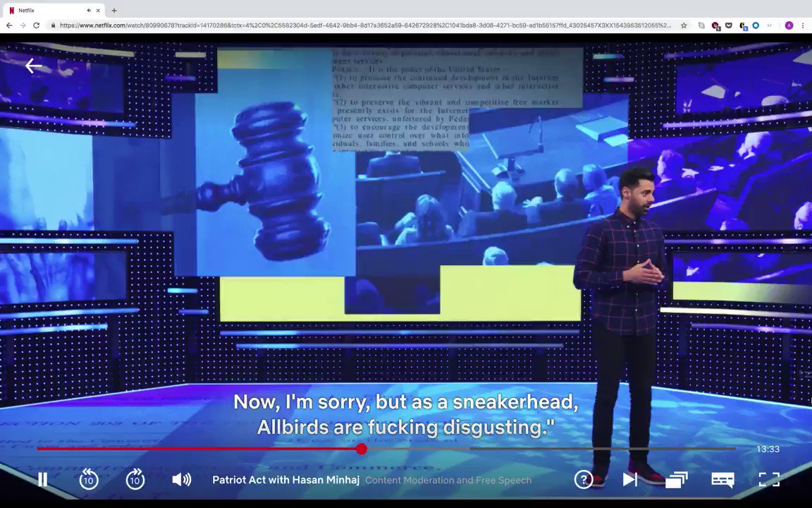The image size is (812, 508).
Task: Go back to Netflix browse with the arrow
Action: pyautogui.click(x=34, y=66)
